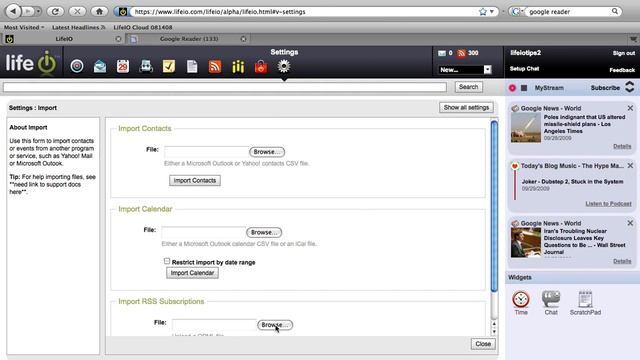Open the Contacts rolodex icon
Screen dimensions: 640x360
[x=146, y=66]
